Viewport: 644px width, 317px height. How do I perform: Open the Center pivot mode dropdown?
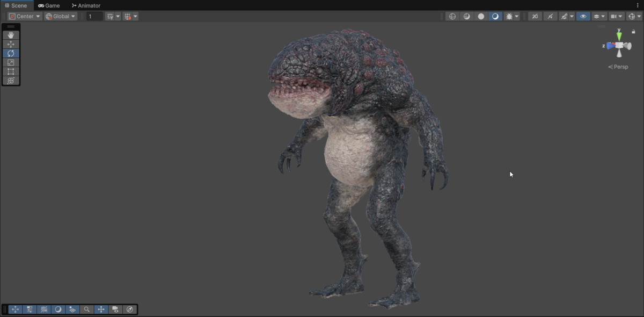[25, 16]
